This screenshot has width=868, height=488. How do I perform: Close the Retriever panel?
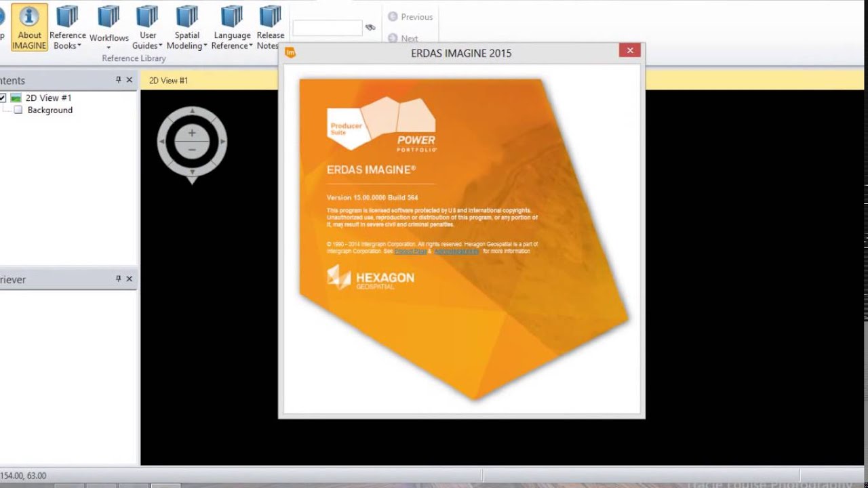(130, 279)
